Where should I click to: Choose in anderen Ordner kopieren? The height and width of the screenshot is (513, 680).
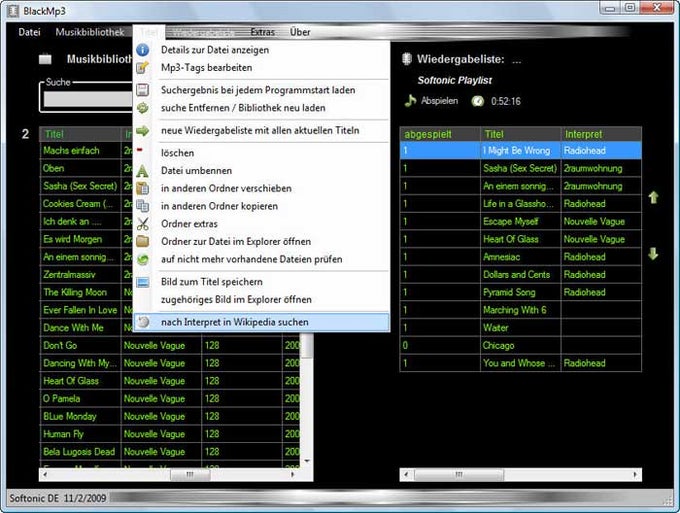click(x=262, y=206)
